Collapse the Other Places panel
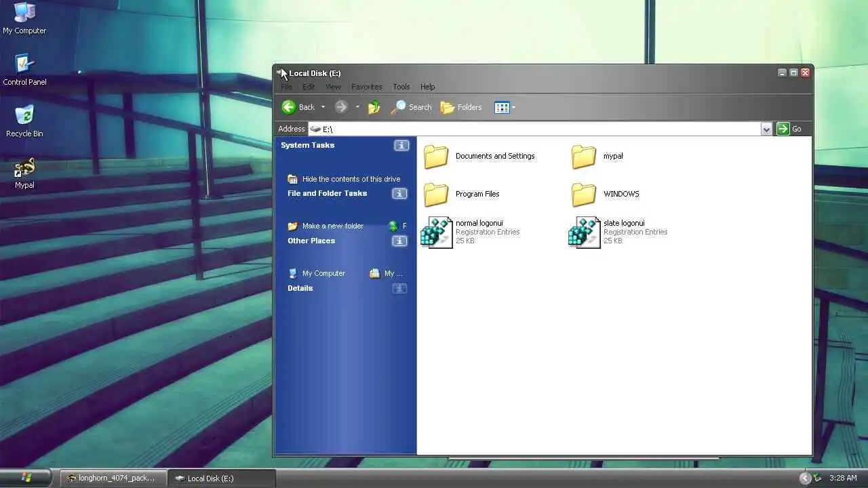This screenshot has height=488, width=868. tap(400, 241)
